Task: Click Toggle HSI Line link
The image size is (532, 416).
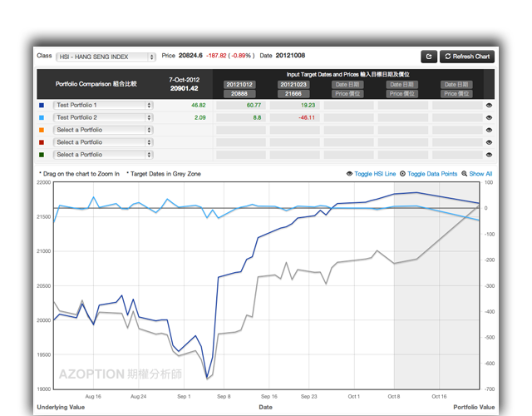Action: (375, 174)
